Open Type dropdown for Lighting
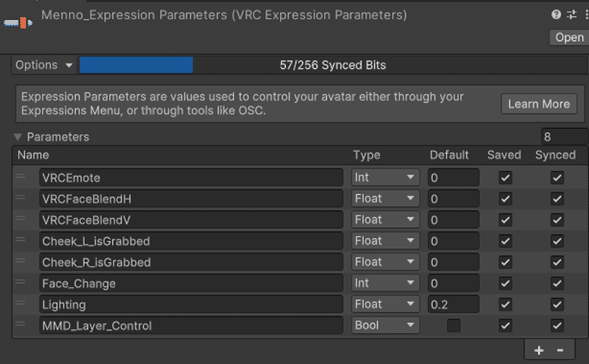Screen dimensions: 589x364 [x=385, y=304]
